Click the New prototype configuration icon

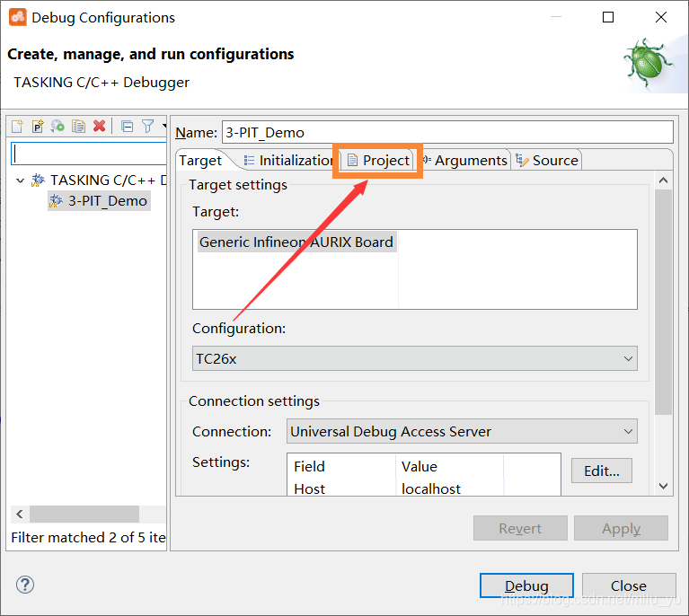point(38,126)
